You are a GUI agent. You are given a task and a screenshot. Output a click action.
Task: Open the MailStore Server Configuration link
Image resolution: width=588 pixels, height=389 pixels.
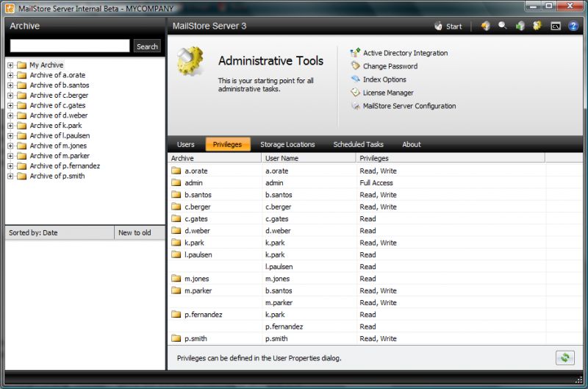pyautogui.click(x=409, y=106)
